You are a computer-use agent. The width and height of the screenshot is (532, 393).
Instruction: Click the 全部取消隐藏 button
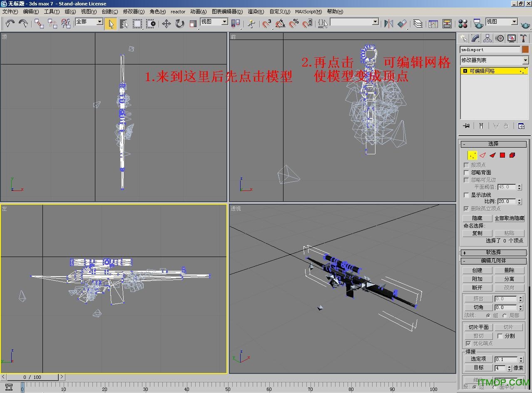click(509, 218)
